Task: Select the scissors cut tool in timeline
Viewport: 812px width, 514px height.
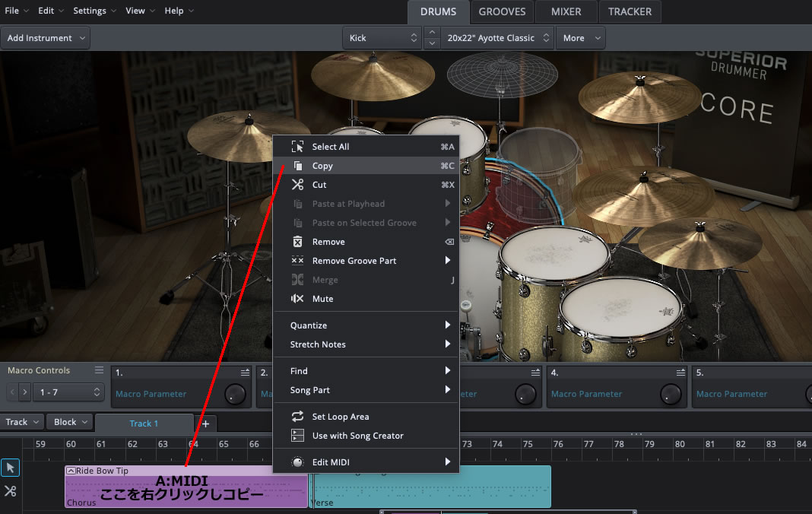Action: point(11,491)
